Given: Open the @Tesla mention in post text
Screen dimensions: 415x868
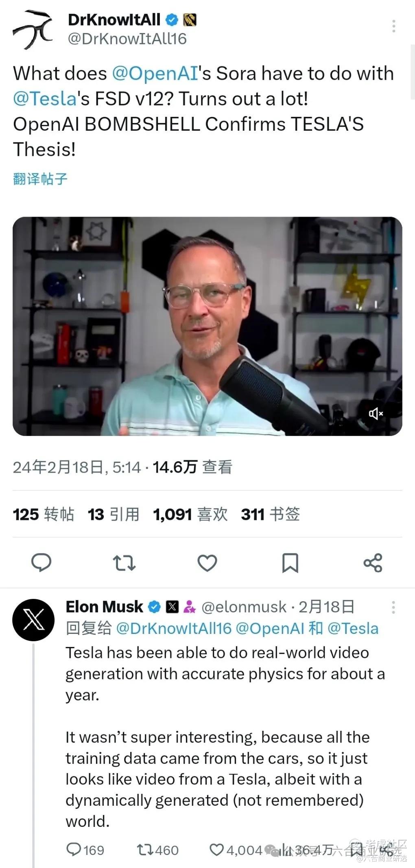Looking at the screenshot, I should point(45,99).
